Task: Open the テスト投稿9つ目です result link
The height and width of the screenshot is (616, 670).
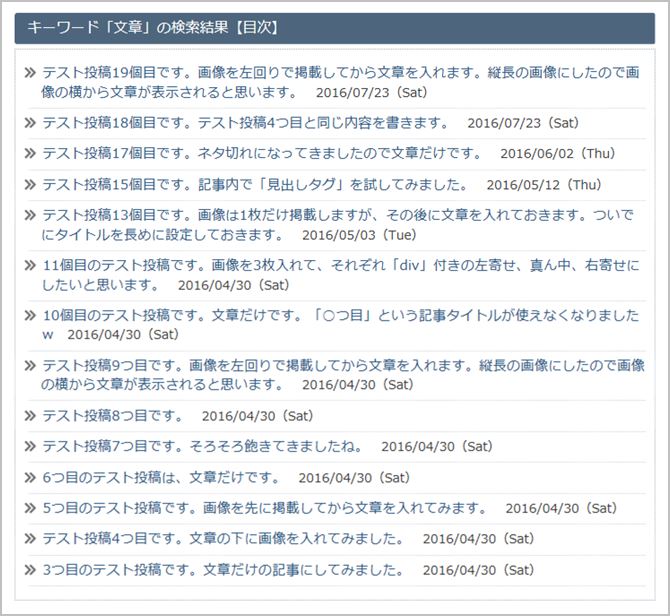Action: tap(343, 375)
